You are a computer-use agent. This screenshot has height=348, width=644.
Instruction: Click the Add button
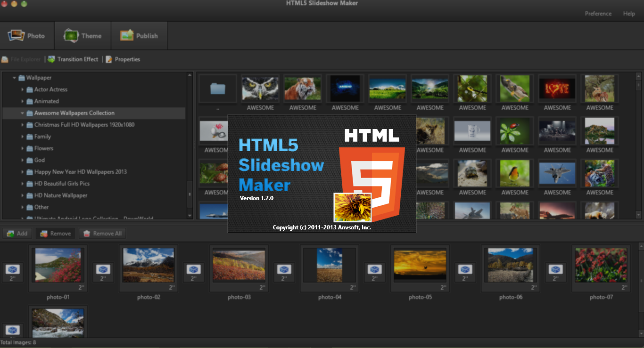17,234
